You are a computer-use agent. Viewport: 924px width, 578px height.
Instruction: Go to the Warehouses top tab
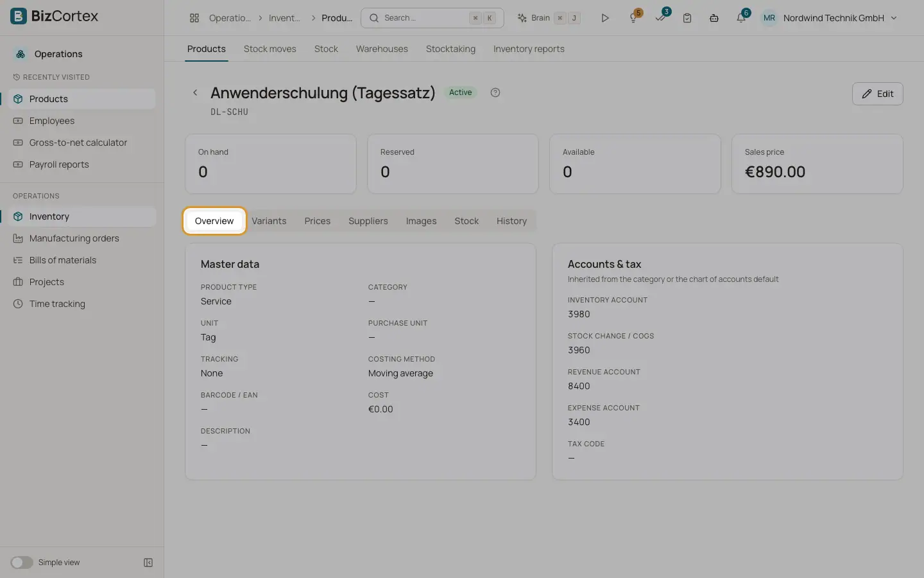click(382, 49)
